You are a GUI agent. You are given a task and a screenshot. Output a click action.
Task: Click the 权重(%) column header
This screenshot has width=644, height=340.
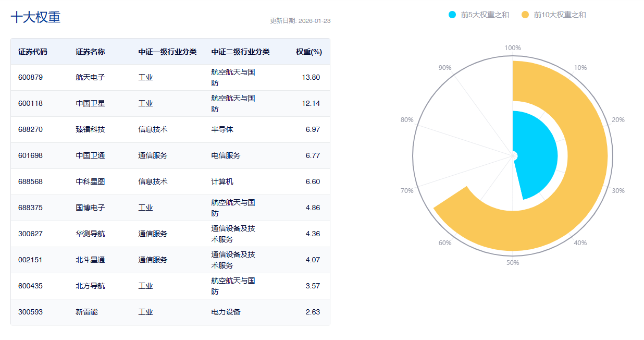click(x=309, y=52)
